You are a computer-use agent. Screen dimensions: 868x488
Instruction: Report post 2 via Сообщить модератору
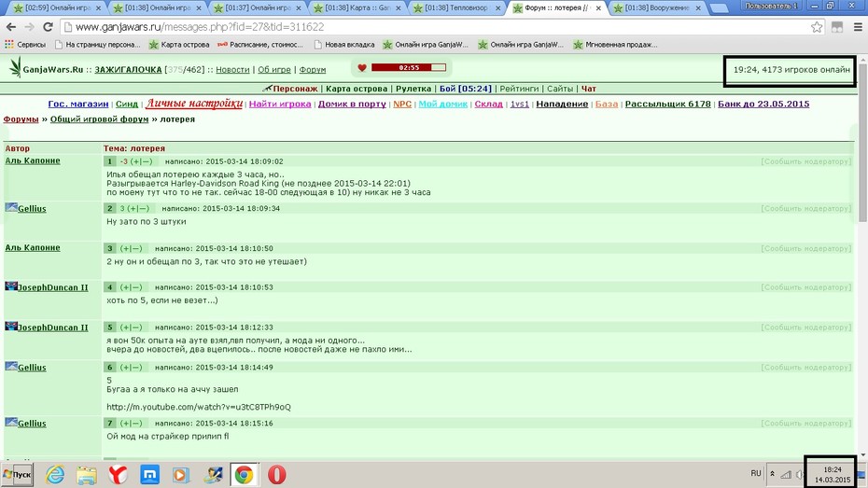(x=806, y=209)
